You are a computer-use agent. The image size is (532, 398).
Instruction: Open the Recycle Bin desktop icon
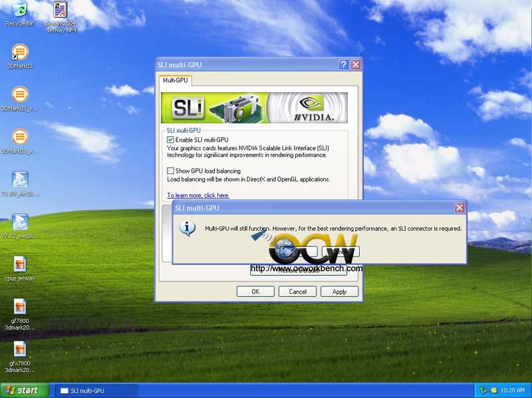click(20, 13)
